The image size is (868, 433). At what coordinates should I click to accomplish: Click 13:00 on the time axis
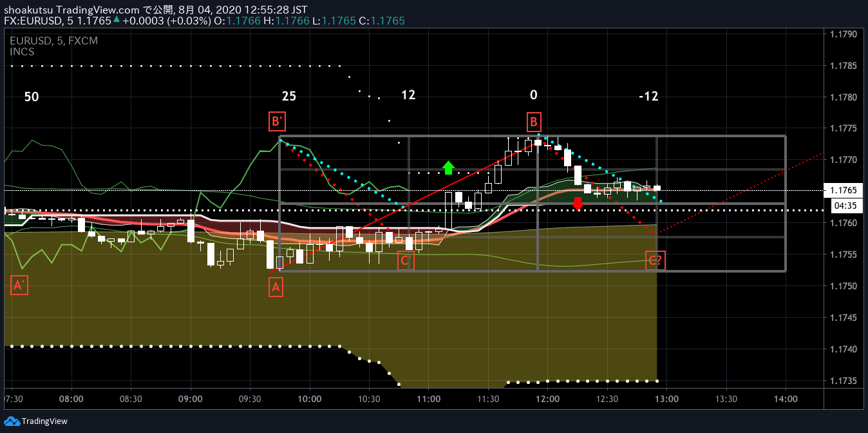click(x=666, y=399)
